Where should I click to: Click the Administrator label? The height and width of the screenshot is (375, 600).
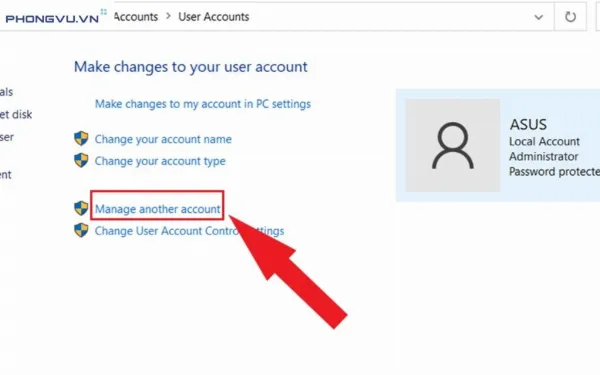point(543,157)
